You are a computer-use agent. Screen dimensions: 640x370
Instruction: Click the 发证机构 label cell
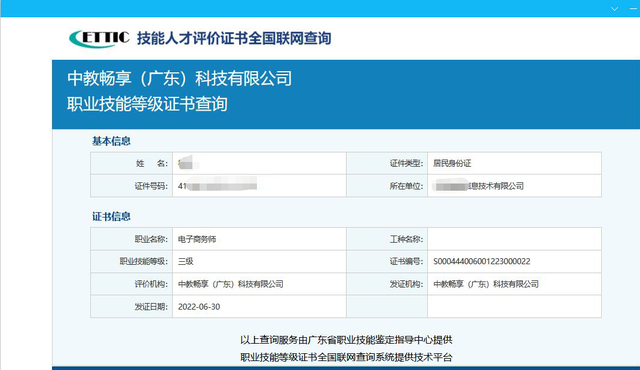point(387,284)
